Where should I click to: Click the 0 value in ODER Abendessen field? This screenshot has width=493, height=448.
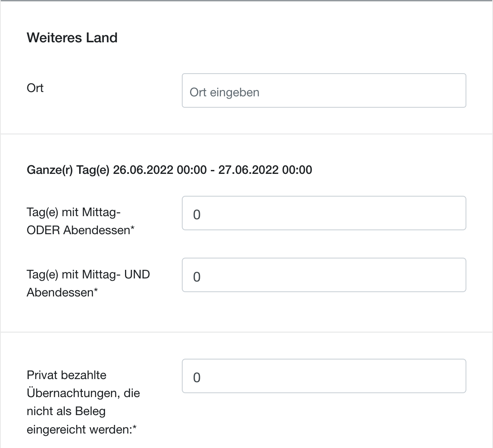[197, 215]
